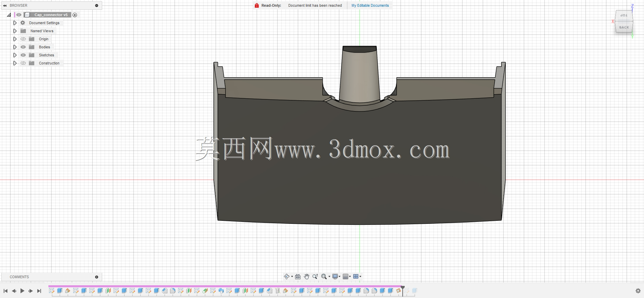644x298 pixels.
Task: Select the first sketch feature in timeline
Action: tap(52, 291)
